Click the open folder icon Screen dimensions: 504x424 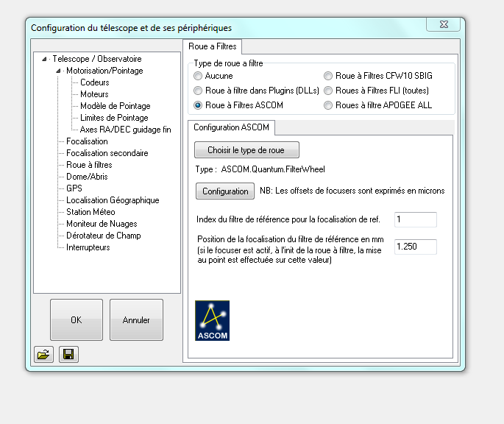[x=43, y=355]
